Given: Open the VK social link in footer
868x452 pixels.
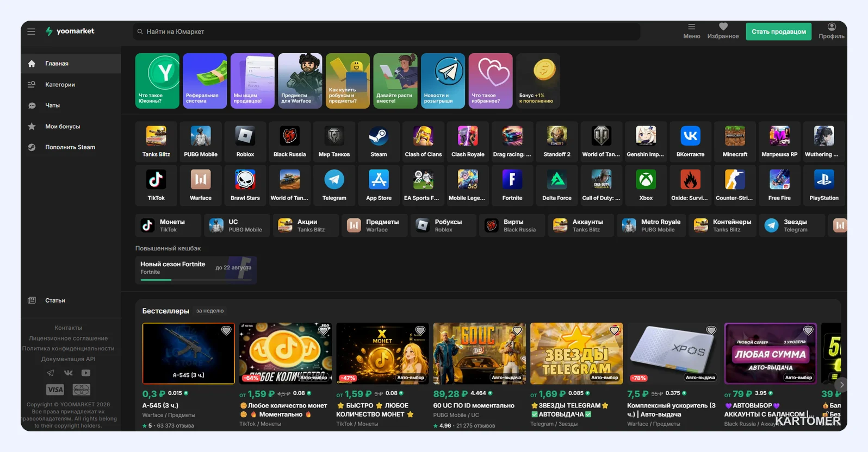Looking at the screenshot, I should point(69,373).
